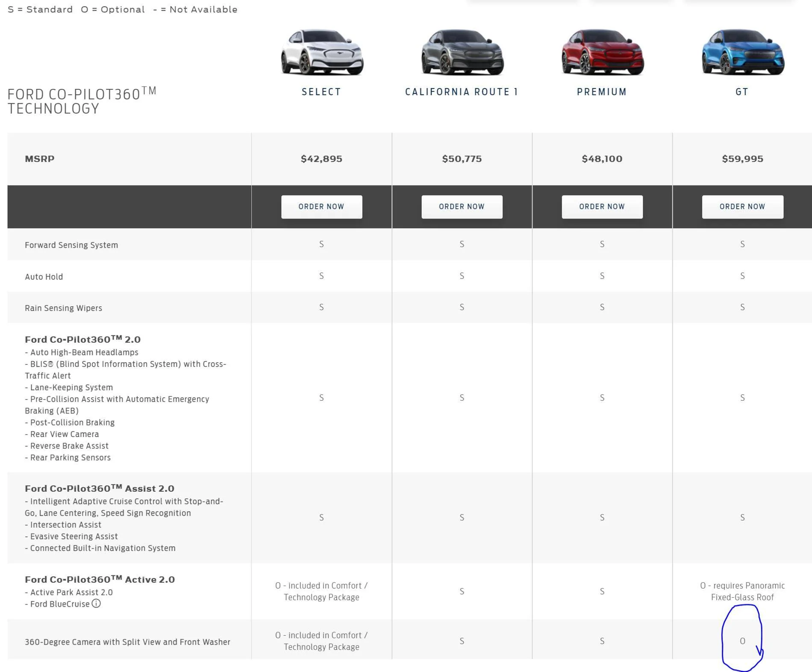
Task: Click Select's 'S' for Forward Sensing System
Action: pos(321,244)
